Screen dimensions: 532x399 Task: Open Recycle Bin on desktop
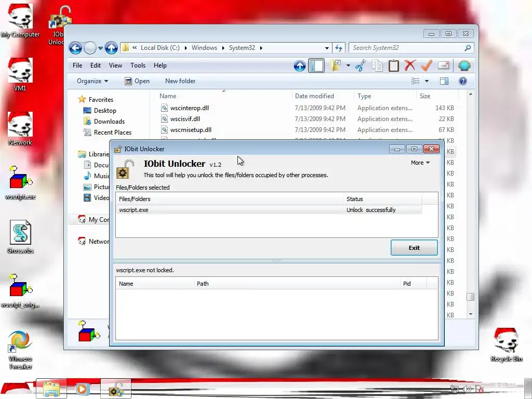[506, 345]
